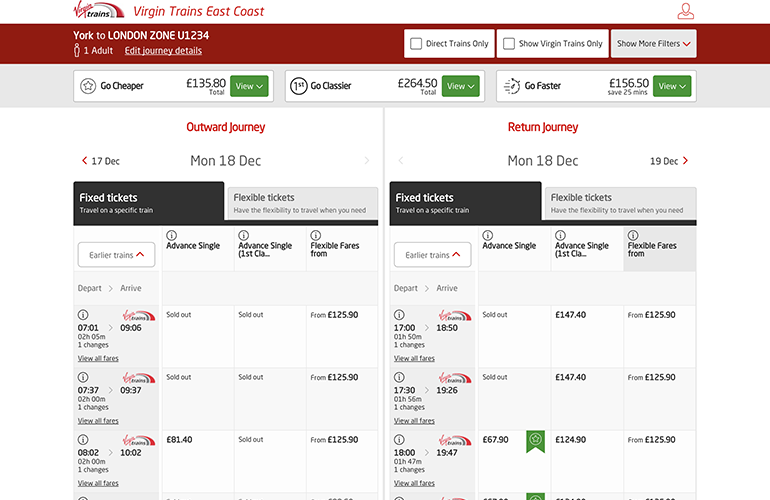This screenshot has width=770, height=500.
Task: Expand Go Classier View dropdown
Action: pyautogui.click(x=461, y=86)
